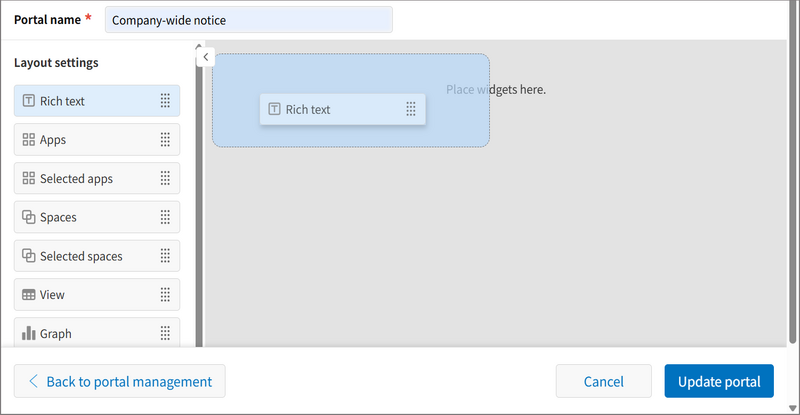
Task: Click the Selected apps drag handle
Action: [x=165, y=179]
